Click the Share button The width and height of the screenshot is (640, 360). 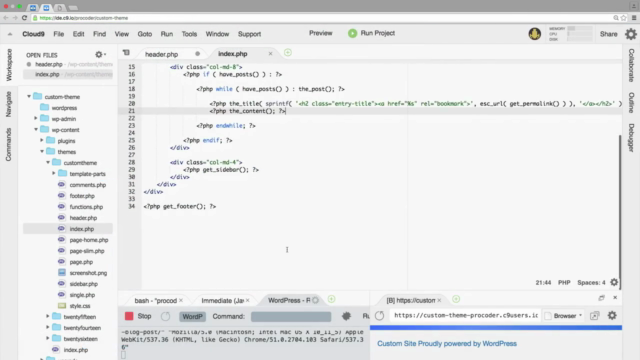(x=608, y=34)
